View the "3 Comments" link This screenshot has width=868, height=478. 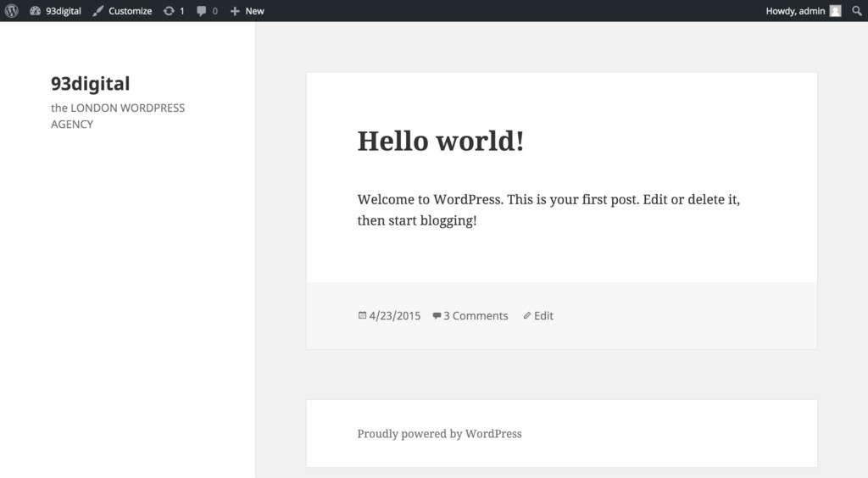(x=476, y=315)
